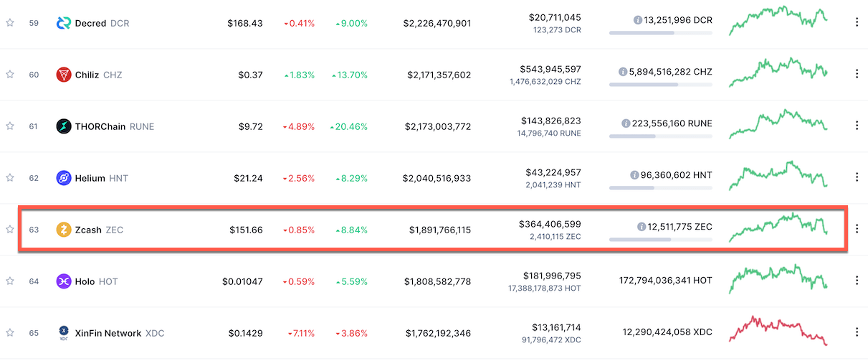Click the Chiliz red logo icon
868x361 pixels.
[63, 75]
